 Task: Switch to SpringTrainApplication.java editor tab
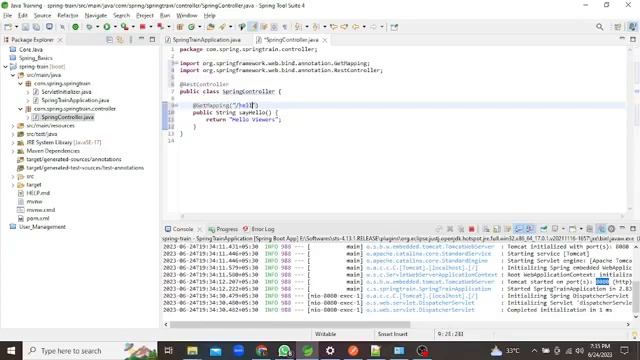[x=206, y=40]
